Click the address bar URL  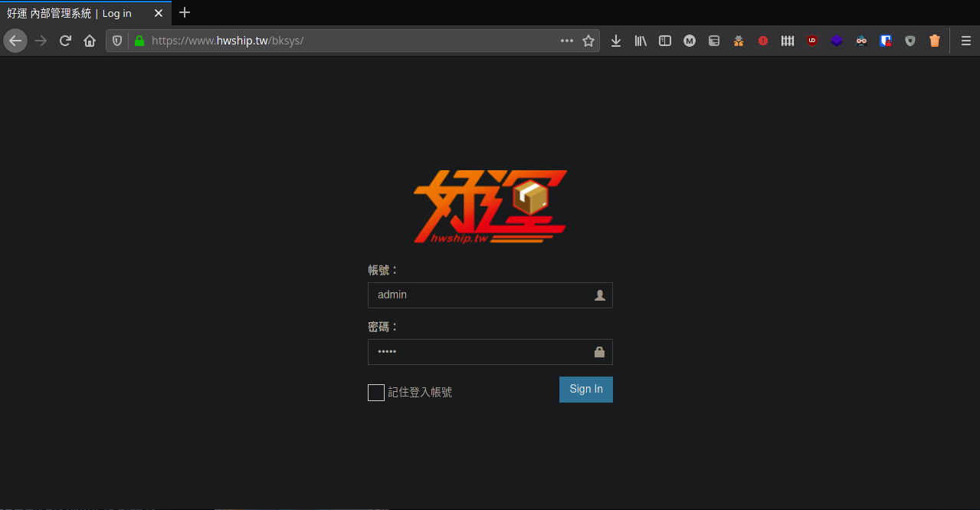[x=228, y=41]
